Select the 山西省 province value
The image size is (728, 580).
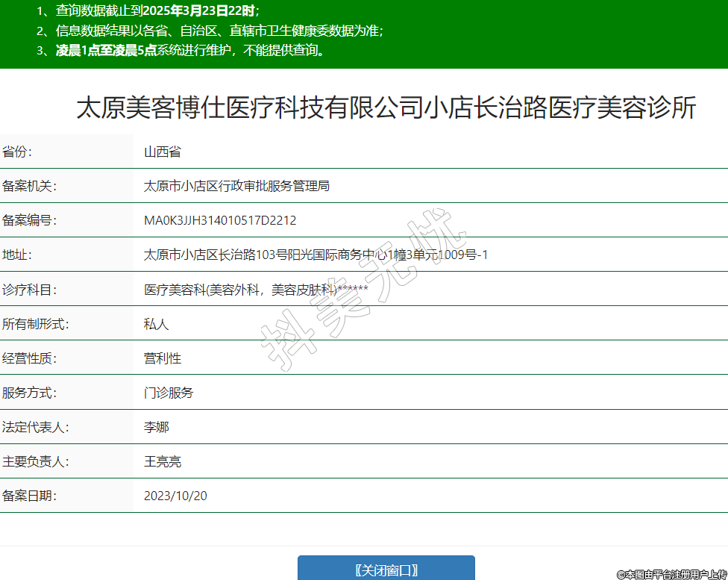pyautogui.click(x=162, y=152)
